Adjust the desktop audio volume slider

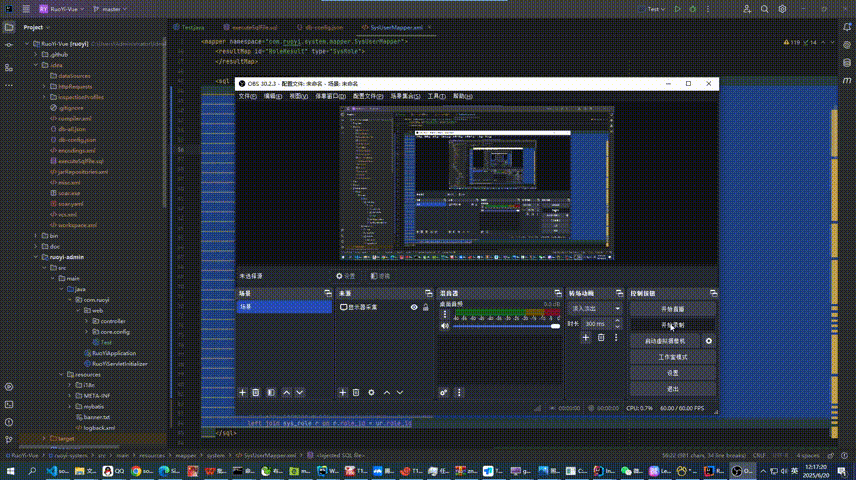click(505, 325)
